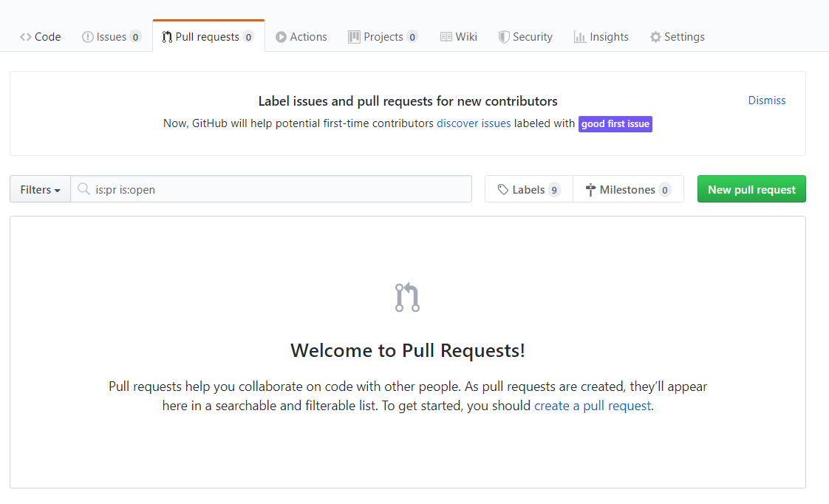Click the banner heading about new contributors
Image resolution: width=829 pixels, height=504 pixels.
tap(408, 101)
